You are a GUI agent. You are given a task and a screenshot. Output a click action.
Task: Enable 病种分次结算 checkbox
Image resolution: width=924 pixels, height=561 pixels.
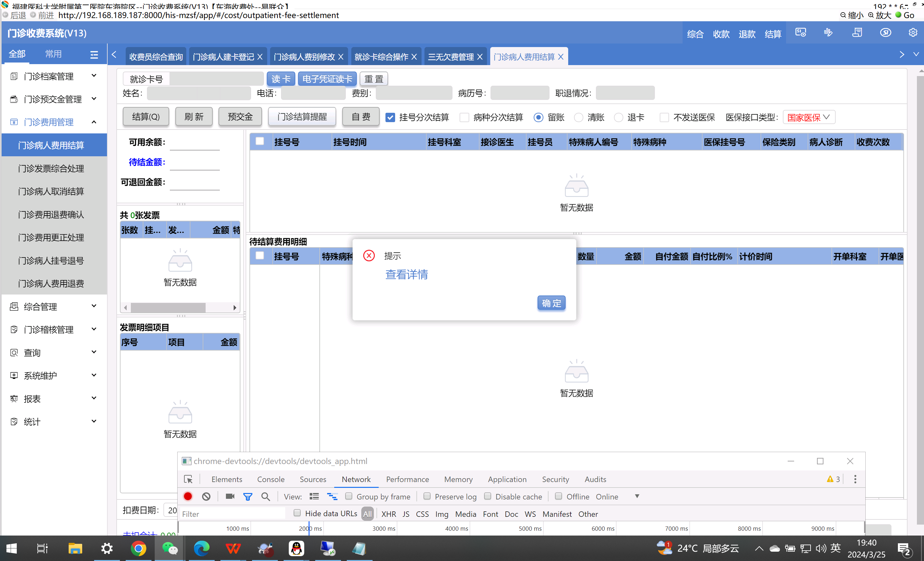(464, 117)
